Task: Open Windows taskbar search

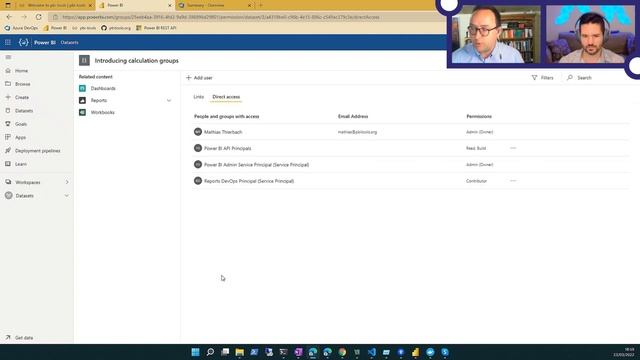Action: (x=210, y=352)
